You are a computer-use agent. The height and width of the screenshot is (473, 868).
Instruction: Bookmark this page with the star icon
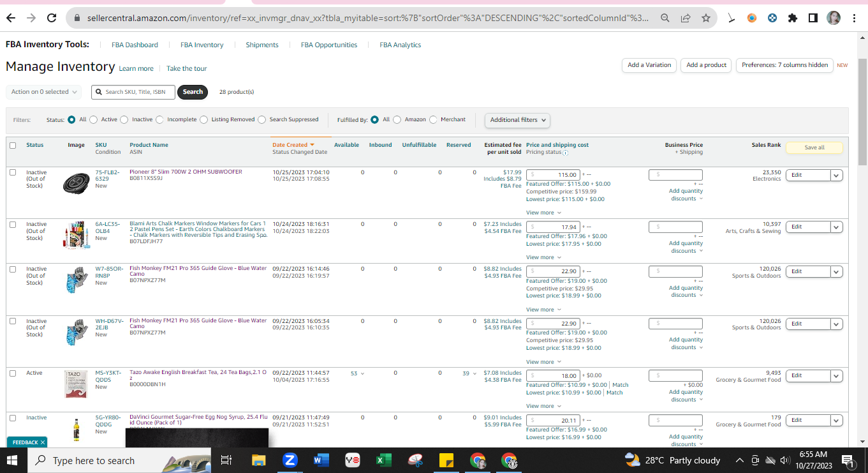pyautogui.click(x=705, y=19)
